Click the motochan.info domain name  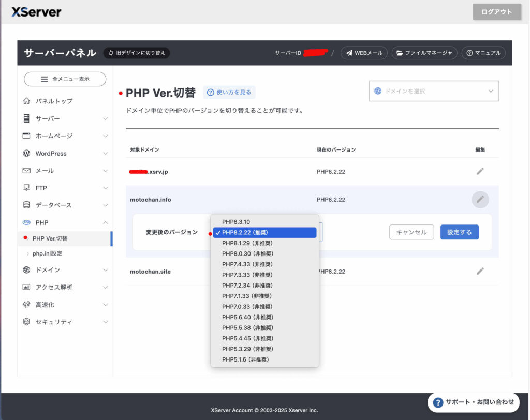(151, 200)
